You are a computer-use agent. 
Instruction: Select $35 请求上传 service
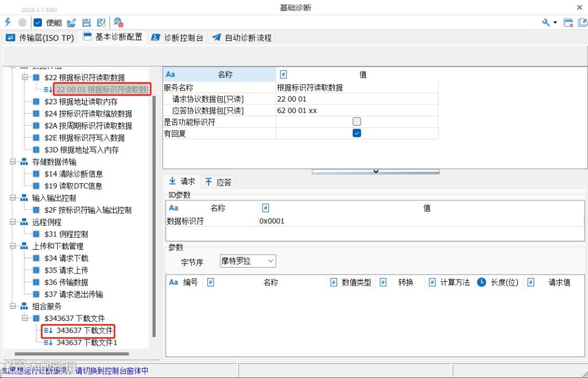66,270
